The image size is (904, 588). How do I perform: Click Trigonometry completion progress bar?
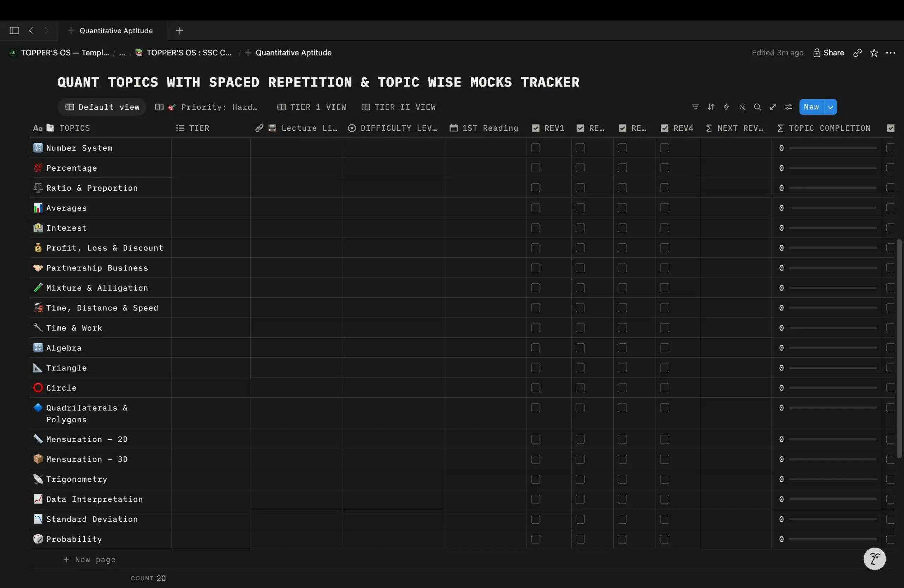pos(833,479)
